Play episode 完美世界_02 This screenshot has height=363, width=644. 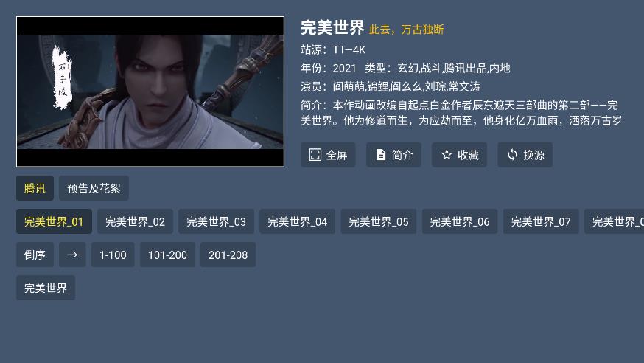(135, 221)
